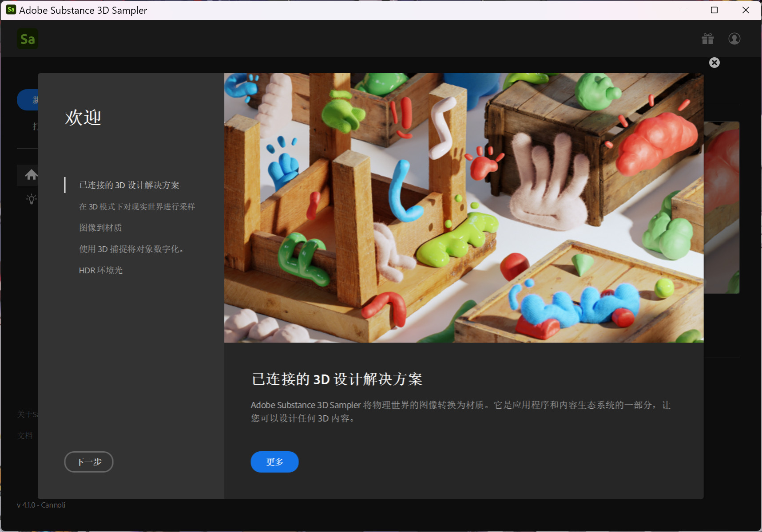Show the HDR 环境光 section

pyautogui.click(x=101, y=270)
